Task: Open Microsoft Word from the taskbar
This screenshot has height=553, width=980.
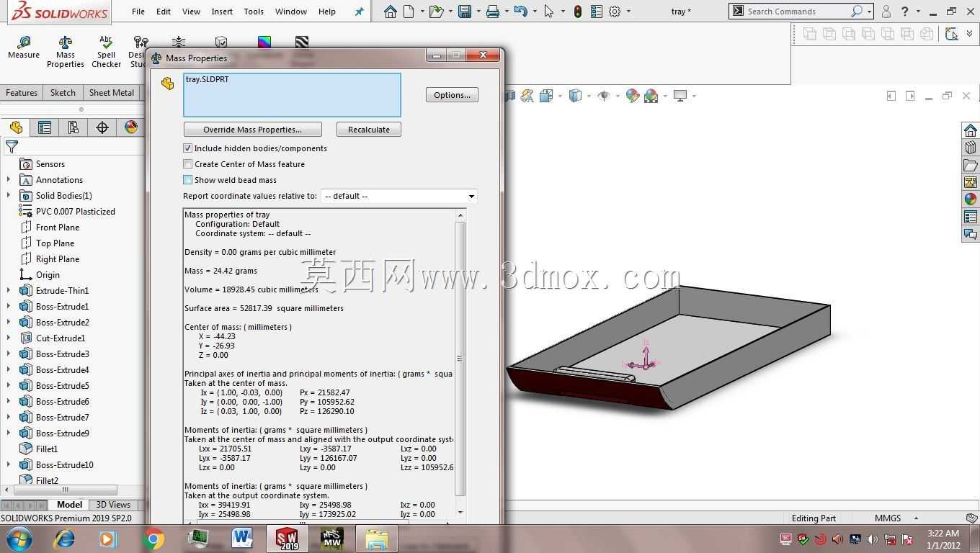Action: pyautogui.click(x=242, y=539)
